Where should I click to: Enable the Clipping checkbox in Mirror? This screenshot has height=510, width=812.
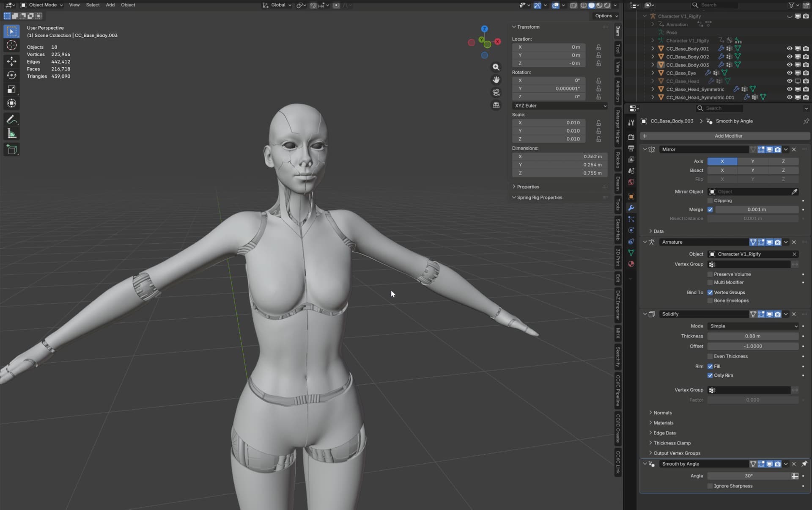coord(710,201)
